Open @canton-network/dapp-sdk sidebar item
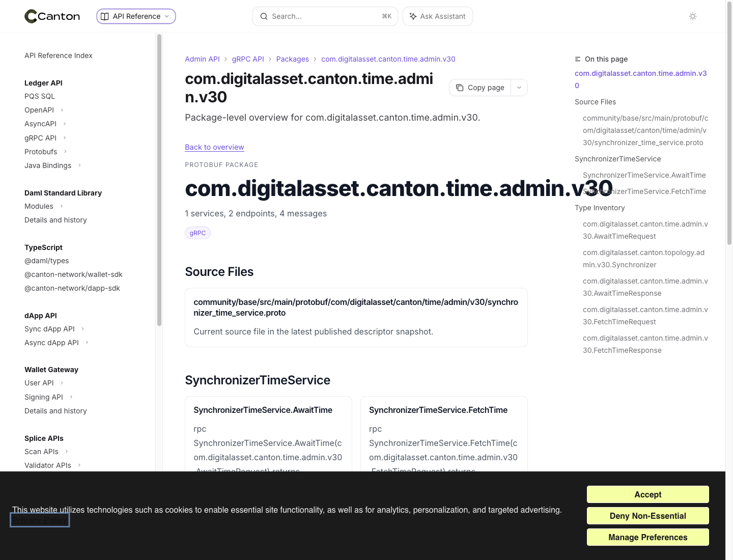 pyautogui.click(x=72, y=288)
